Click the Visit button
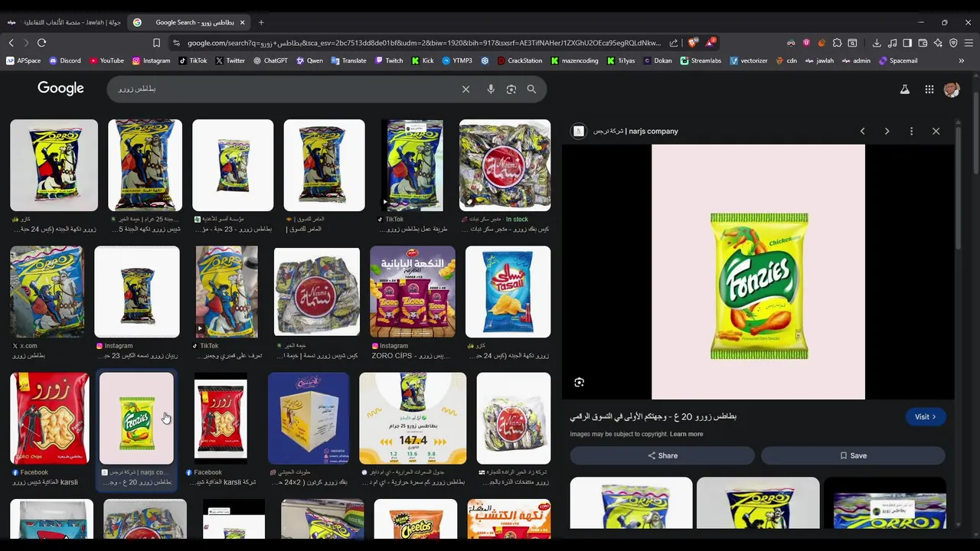 point(926,417)
